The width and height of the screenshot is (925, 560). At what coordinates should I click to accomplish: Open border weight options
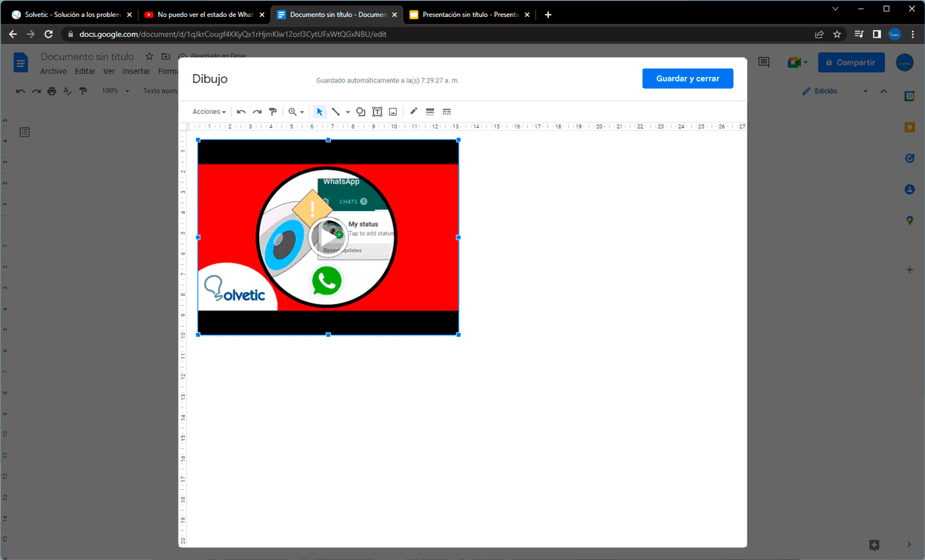click(x=430, y=112)
